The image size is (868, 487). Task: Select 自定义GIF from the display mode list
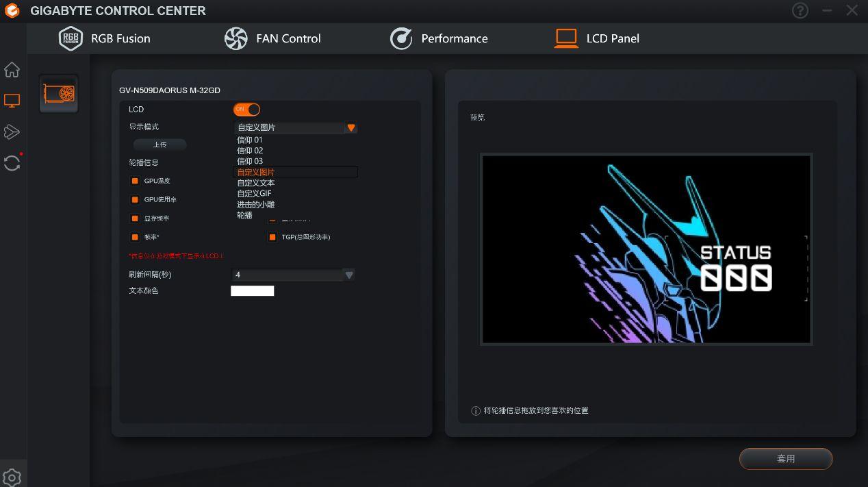(255, 193)
